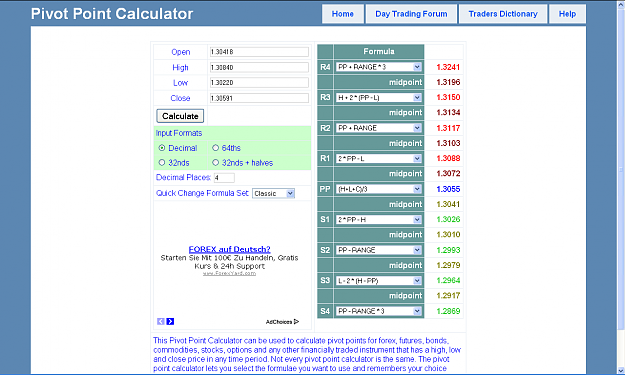Click the S3 value 1.2964
625x375 pixels.
click(448, 280)
